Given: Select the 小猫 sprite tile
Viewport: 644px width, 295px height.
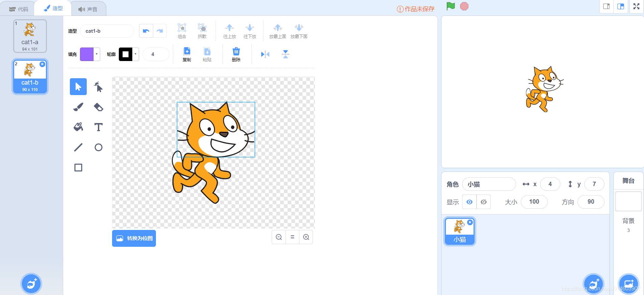Looking at the screenshot, I should pyautogui.click(x=459, y=231).
